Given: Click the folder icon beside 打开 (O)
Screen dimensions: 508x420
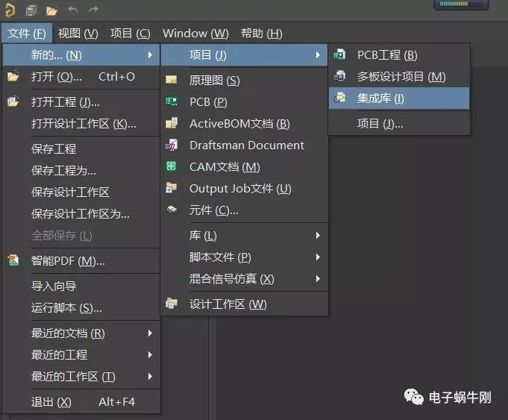Looking at the screenshot, I should coord(13,77).
